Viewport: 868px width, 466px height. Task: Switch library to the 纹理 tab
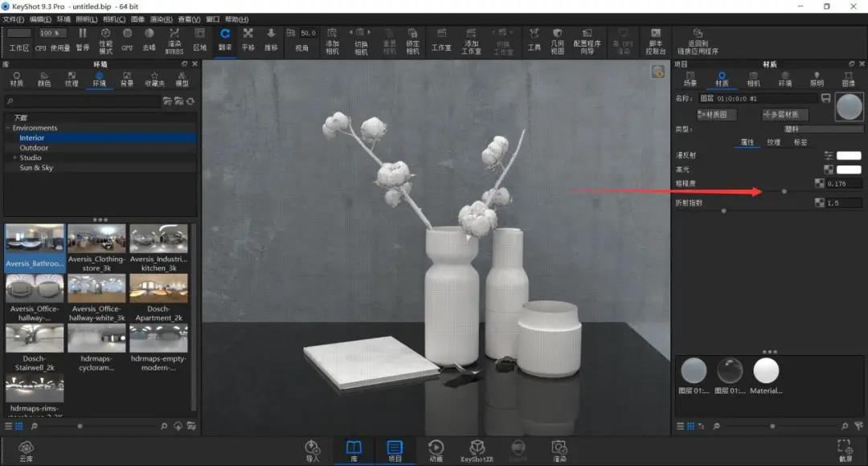[72, 80]
